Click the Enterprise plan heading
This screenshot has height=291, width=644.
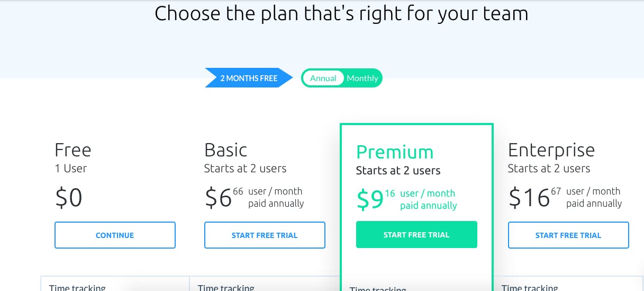click(x=551, y=150)
